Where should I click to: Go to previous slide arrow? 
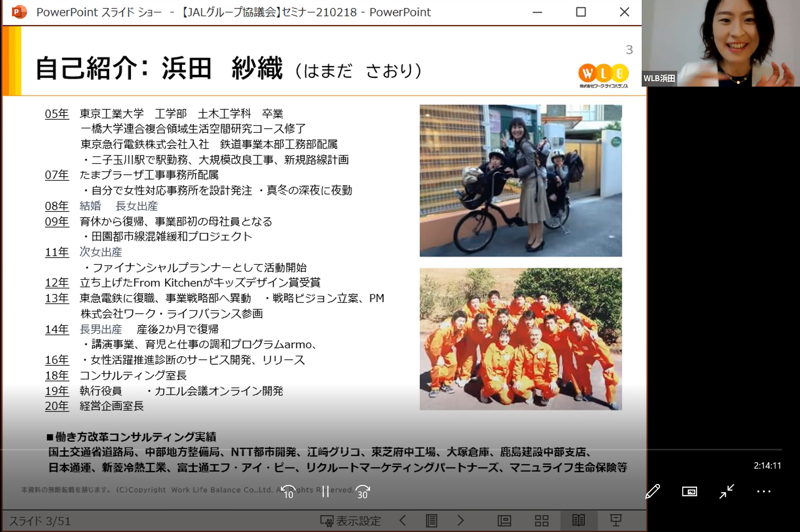[x=403, y=520]
